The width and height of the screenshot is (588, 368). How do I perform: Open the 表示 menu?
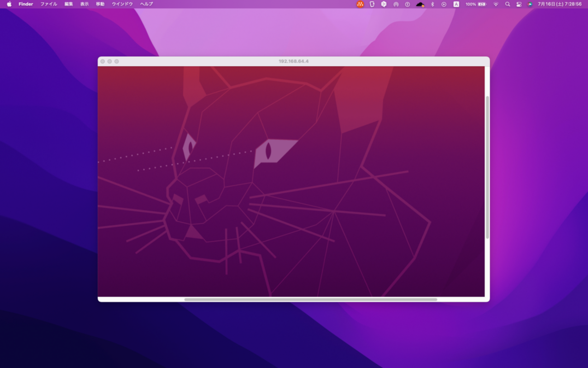click(85, 4)
